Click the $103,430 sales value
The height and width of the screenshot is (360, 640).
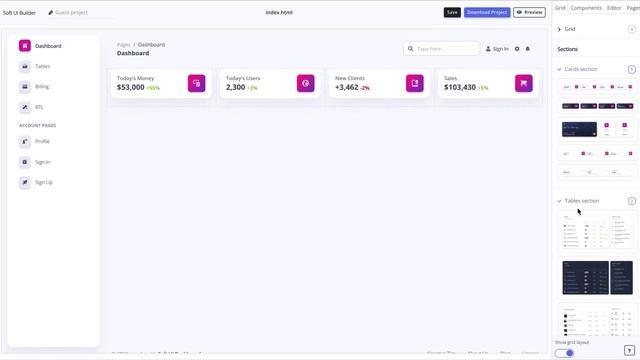[x=460, y=87]
